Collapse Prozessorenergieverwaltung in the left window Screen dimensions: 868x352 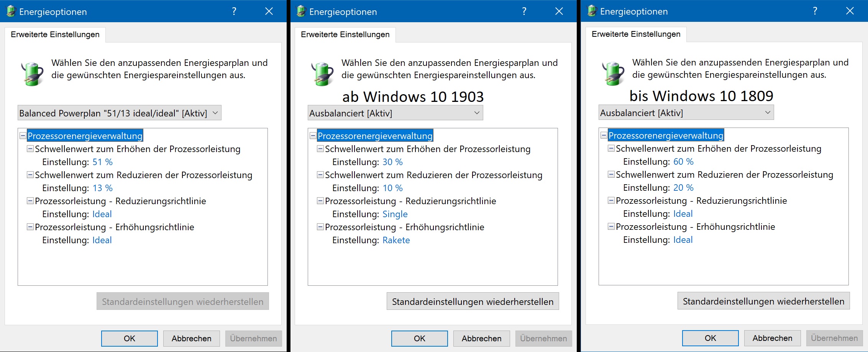click(23, 136)
